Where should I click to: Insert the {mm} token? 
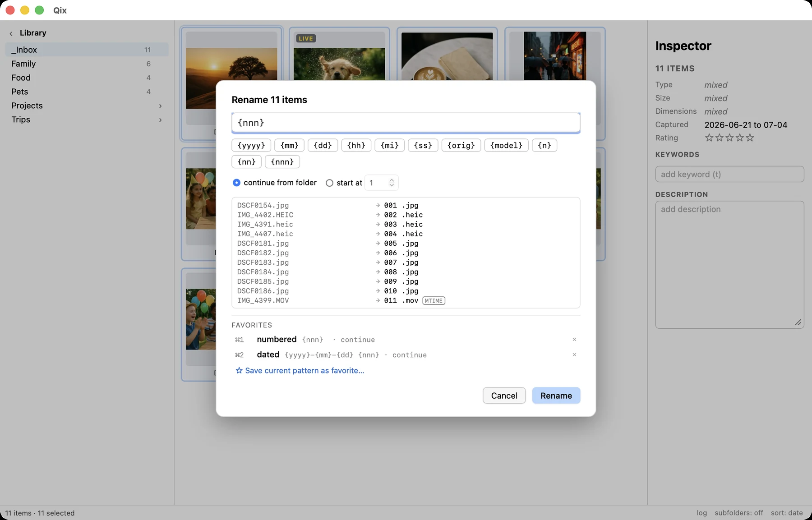[x=289, y=145]
